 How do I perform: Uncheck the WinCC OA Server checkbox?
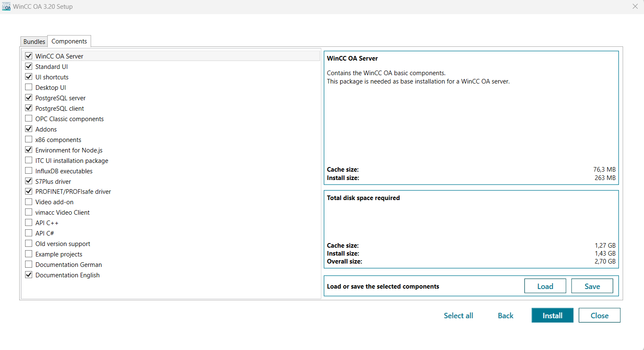(29, 56)
